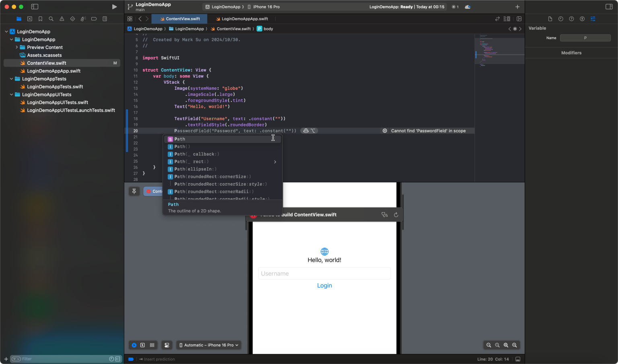The height and width of the screenshot is (364, 618).
Task: Open the Test navigator diamond icon
Action: click(72, 19)
